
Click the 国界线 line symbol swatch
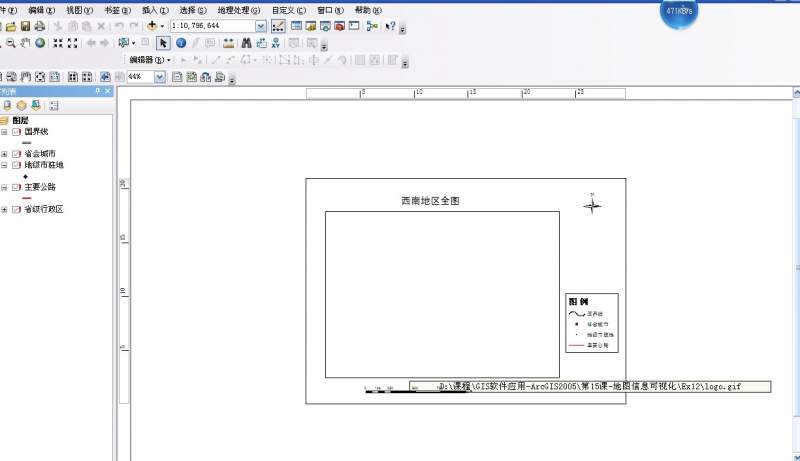click(27, 143)
